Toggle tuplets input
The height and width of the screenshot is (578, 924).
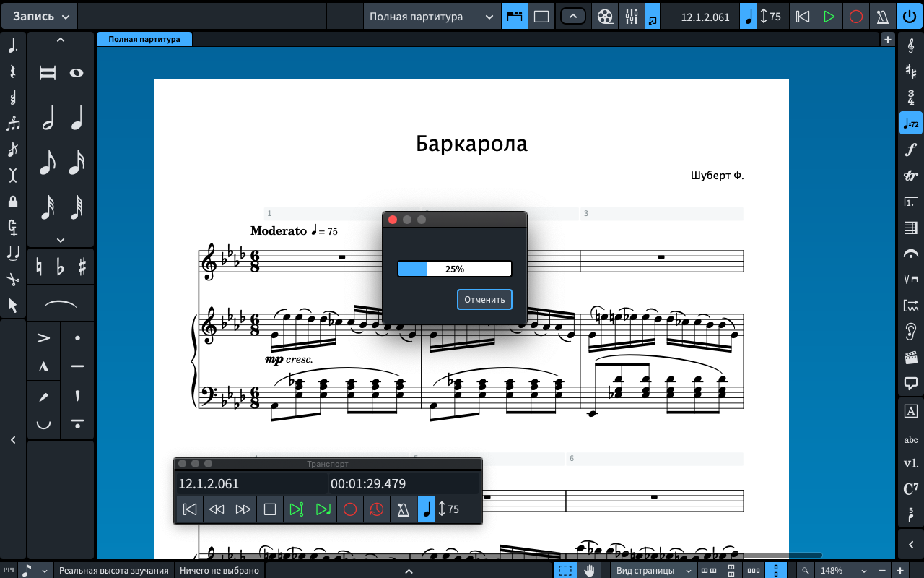click(x=13, y=124)
